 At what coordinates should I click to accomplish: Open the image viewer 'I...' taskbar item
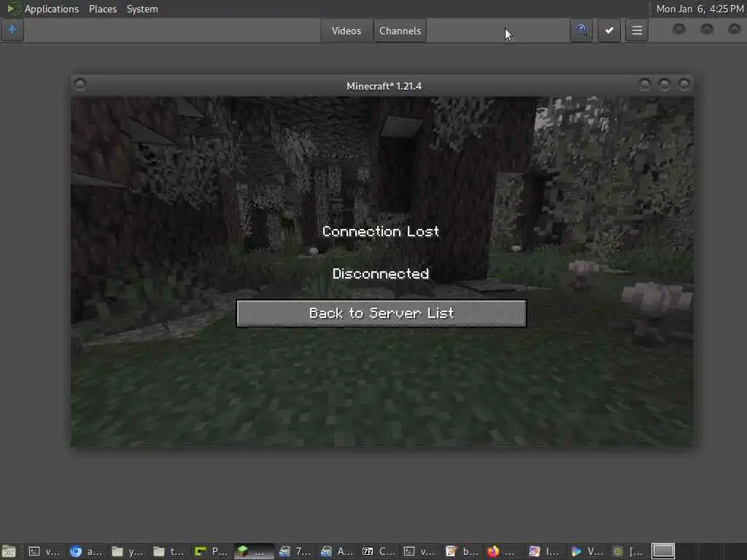click(x=544, y=551)
